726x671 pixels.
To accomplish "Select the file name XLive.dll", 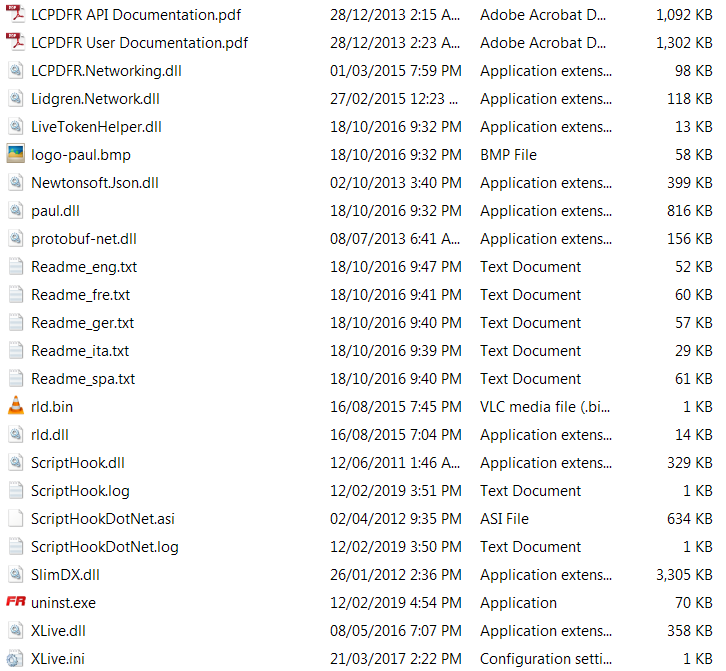I will (x=58, y=631).
